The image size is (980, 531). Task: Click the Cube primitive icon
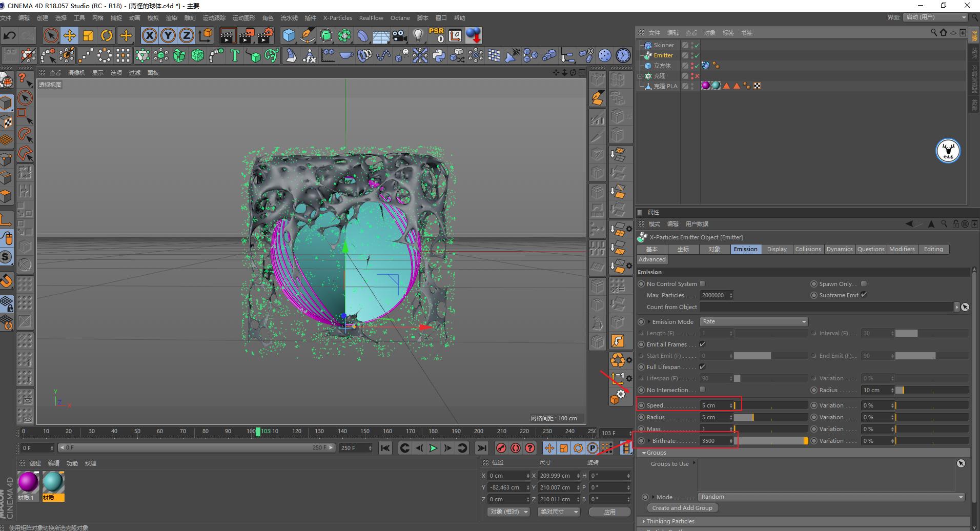pyautogui.click(x=290, y=35)
